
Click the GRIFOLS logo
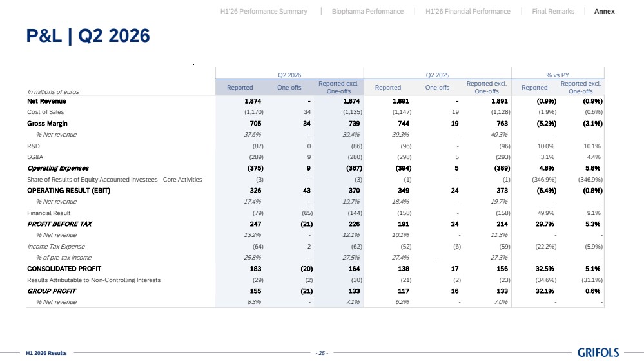[x=598, y=352]
